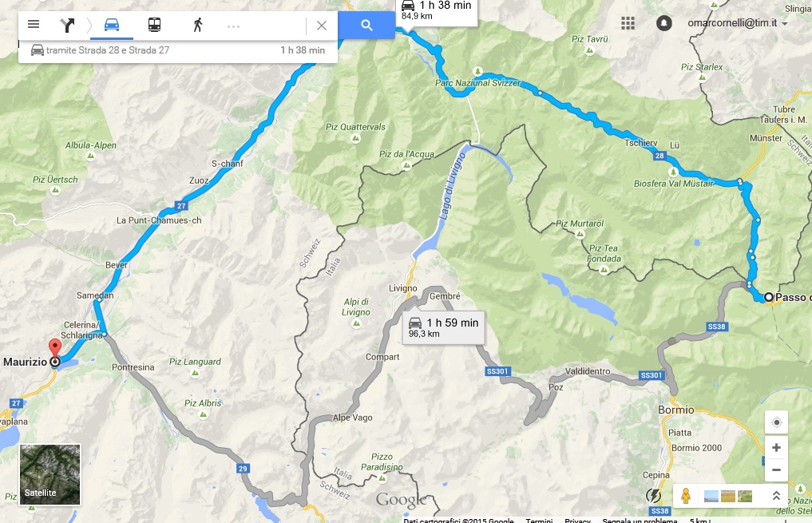Open the Privacy link

coord(577,520)
